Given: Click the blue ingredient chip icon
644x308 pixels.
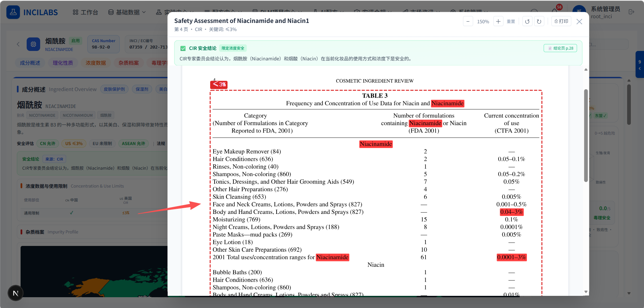Looking at the screenshot, I should [x=33, y=44].
